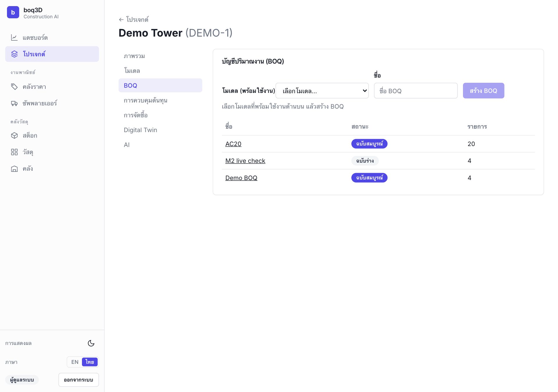This screenshot has height=392, width=558.
Task: Click the ซัพพลายเออร์ truck icon
Action: (x=14, y=103)
